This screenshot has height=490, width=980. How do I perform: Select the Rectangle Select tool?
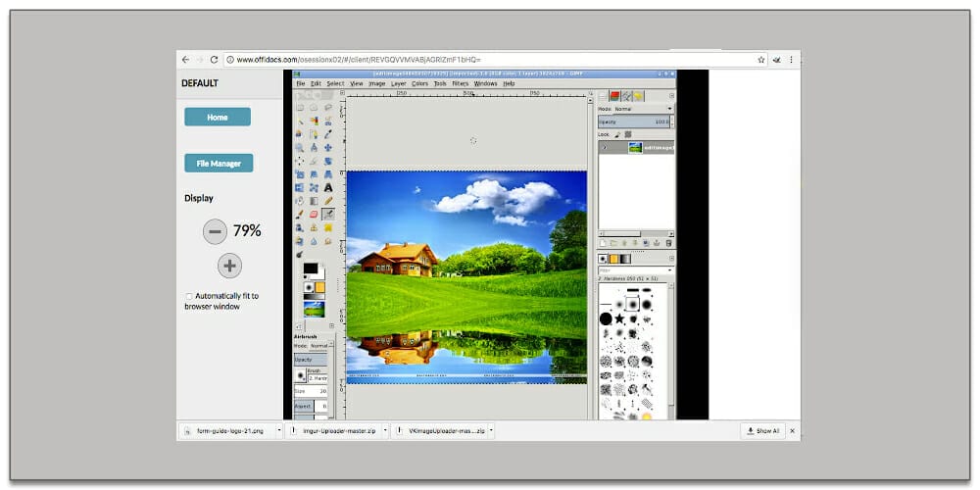point(299,108)
